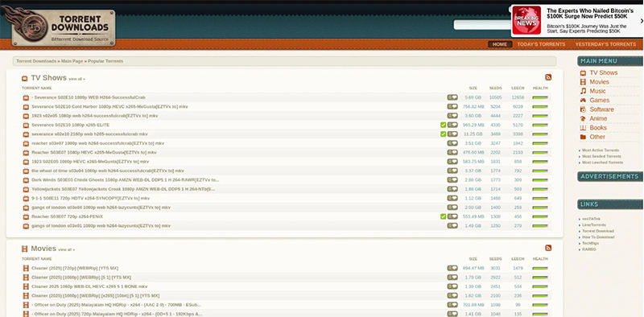The height and width of the screenshot is (317, 644).
Task: Click TV icon beside 9-1-1 S08E11 row
Action: click(26, 199)
